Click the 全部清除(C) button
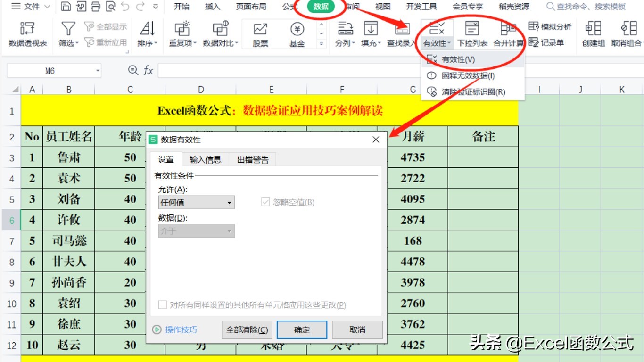Image resolution: width=644 pixels, height=362 pixels. pyautogui.click(x=247, y=330)
